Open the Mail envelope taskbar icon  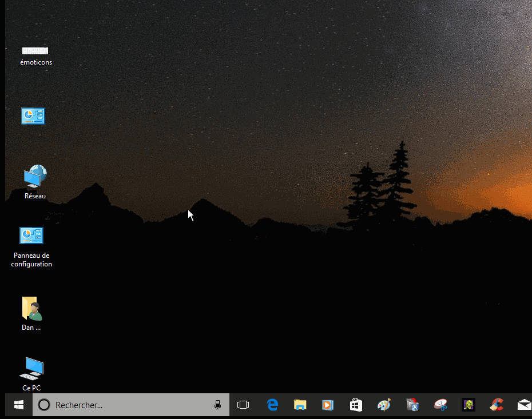point(524,405)
